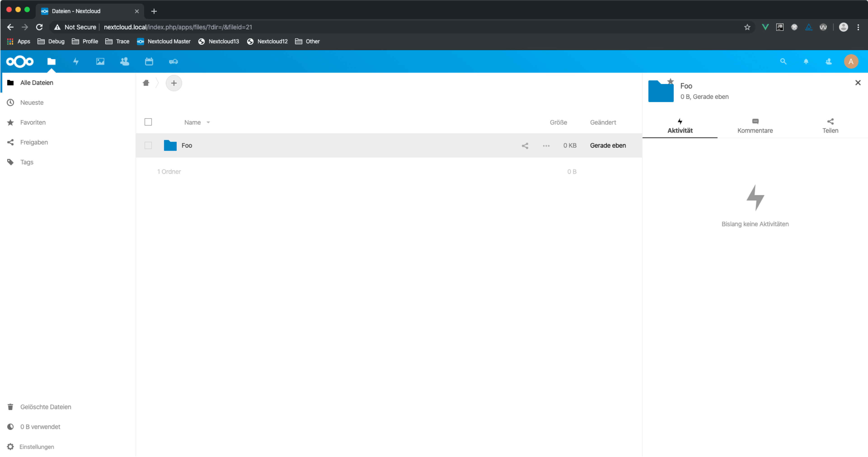Image resolution: width=868 pixels, height=457 pixels.
Task: Open the Talk app icon
Action: click(173, 61)
